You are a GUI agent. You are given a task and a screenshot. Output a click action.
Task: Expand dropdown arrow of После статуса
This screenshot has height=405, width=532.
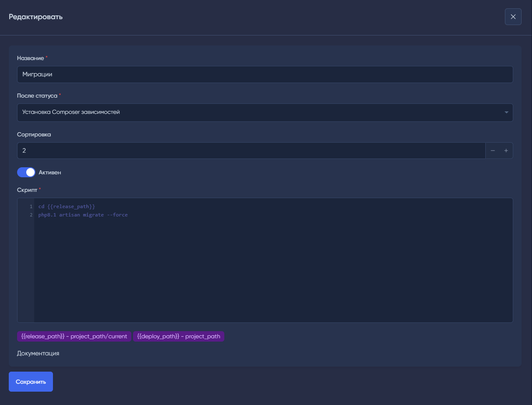point(506,113)
